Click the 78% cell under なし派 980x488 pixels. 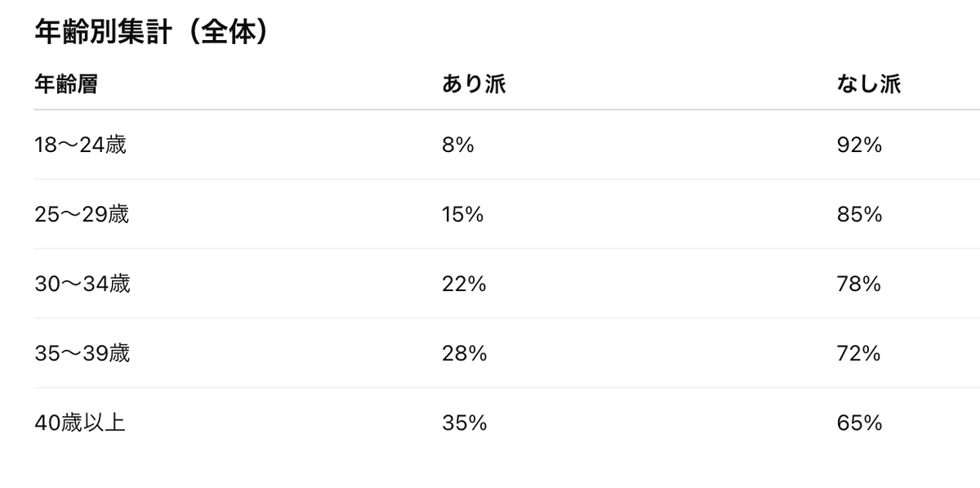click(859, 284)
